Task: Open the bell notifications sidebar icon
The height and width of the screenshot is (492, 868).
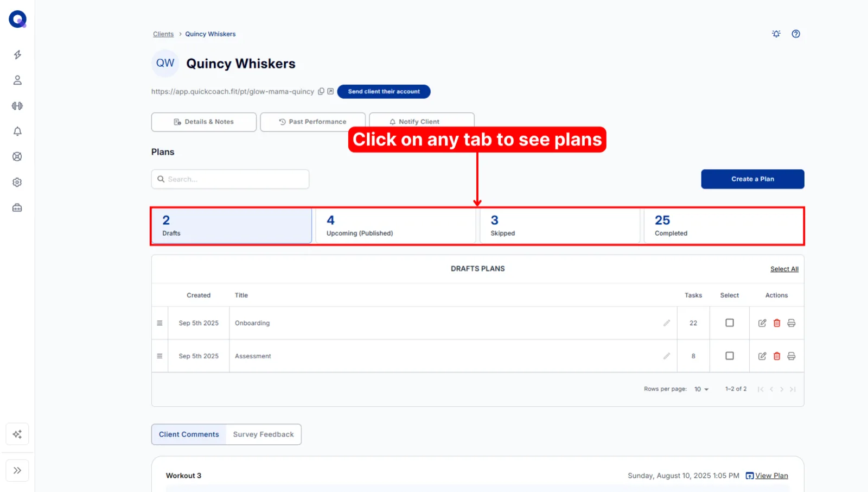Action: [x=17, y=131]
